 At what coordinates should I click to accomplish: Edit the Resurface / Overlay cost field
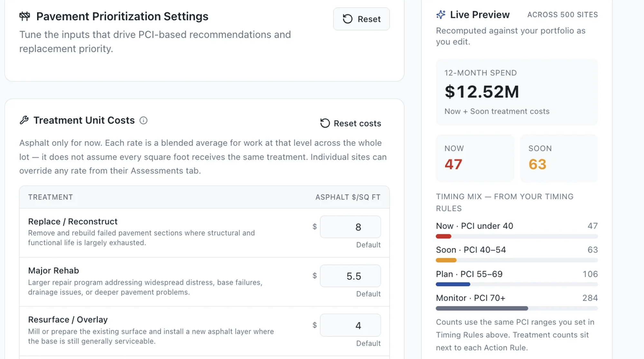tap(350, 325)
